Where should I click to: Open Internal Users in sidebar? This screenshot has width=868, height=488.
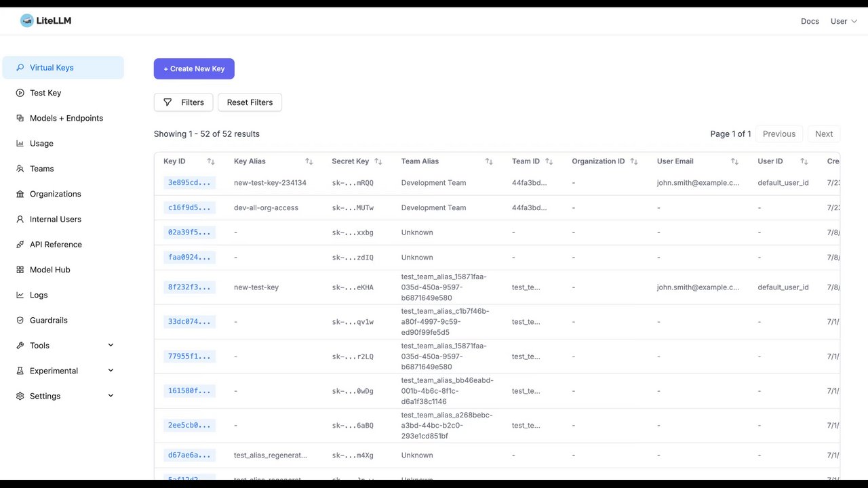coord(55,220)
